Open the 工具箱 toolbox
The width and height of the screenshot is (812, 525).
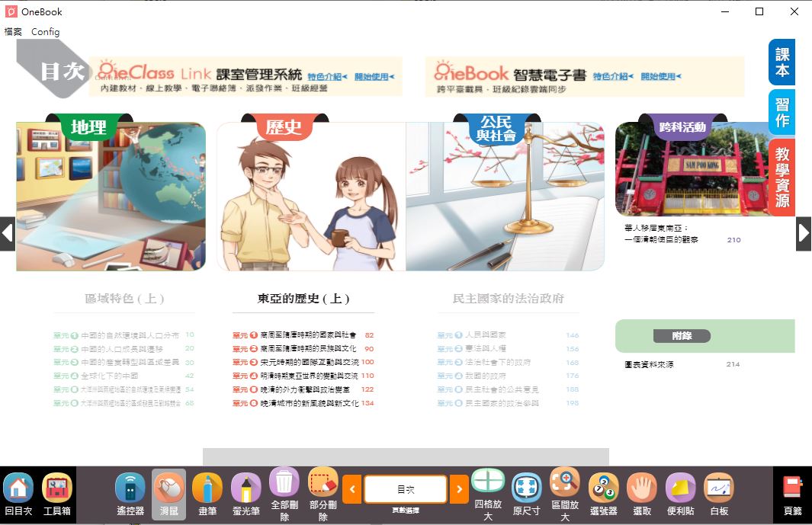(x=57, y=488)
